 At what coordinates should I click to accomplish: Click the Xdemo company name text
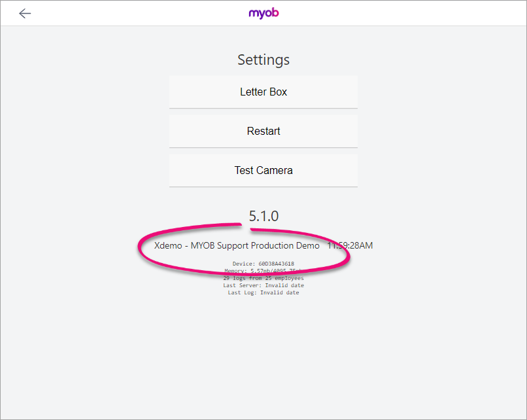pyautogui.click(x=168, y=246)
